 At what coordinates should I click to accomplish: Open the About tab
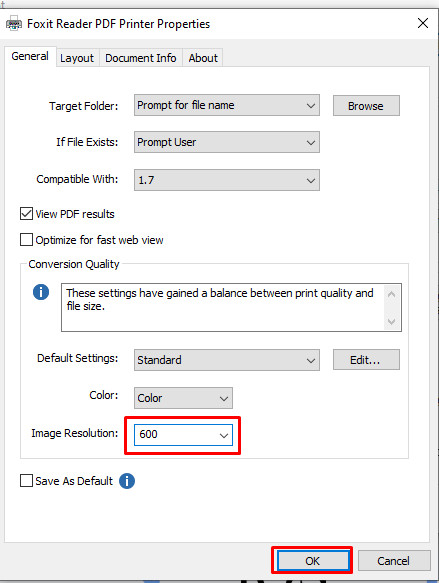(x=203, y=58)
